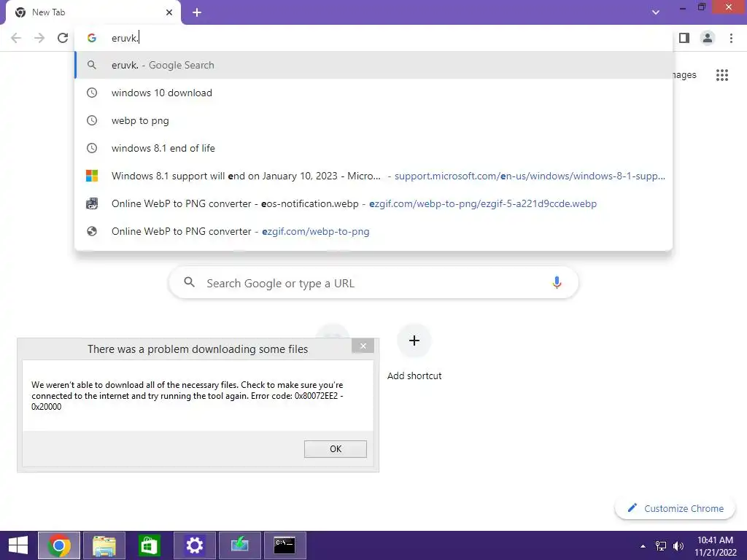Image resolution: width=747 pixels, height=560 pixels.
Task: Click the globe icon next to ezgif suggestion
Action: [x=92, y=231]
